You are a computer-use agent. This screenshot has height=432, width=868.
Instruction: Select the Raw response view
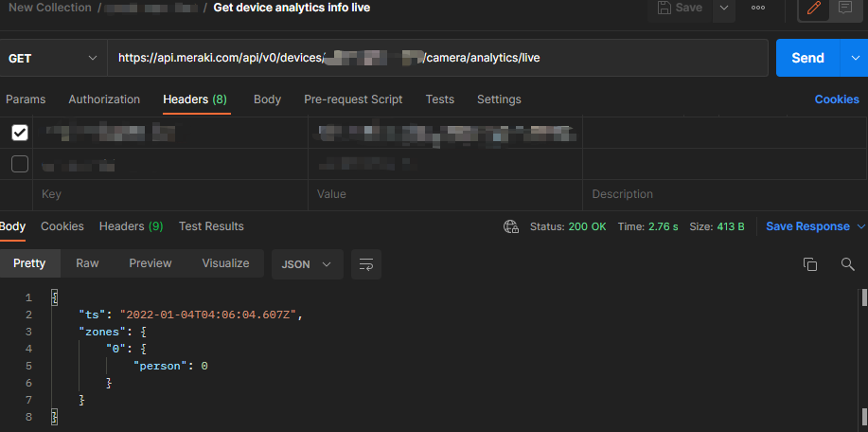pos(87,263)
